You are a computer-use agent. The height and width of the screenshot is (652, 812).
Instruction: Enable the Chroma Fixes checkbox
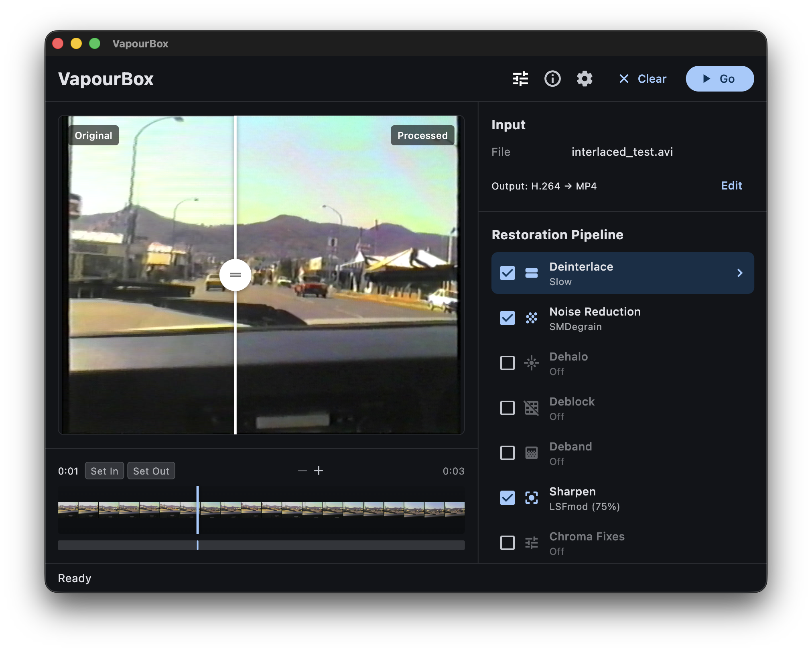tap(507, 543)
